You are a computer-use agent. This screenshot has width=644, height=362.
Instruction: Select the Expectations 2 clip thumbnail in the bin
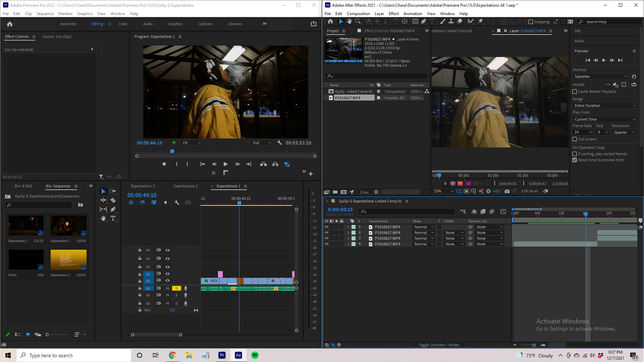(x=68, y=225)
